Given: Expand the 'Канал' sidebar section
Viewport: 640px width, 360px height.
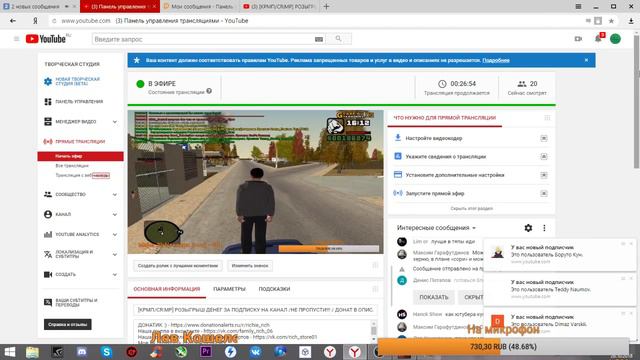Looking at the screenshot, I should click(x=115, y=214).
